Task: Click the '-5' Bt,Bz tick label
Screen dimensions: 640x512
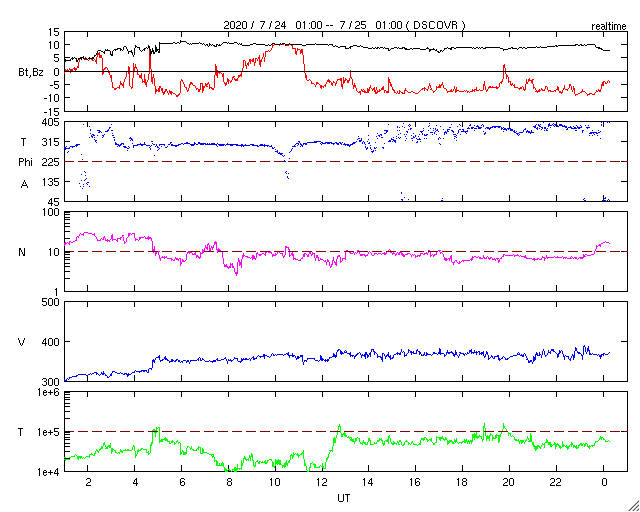Action: [55, 85]
